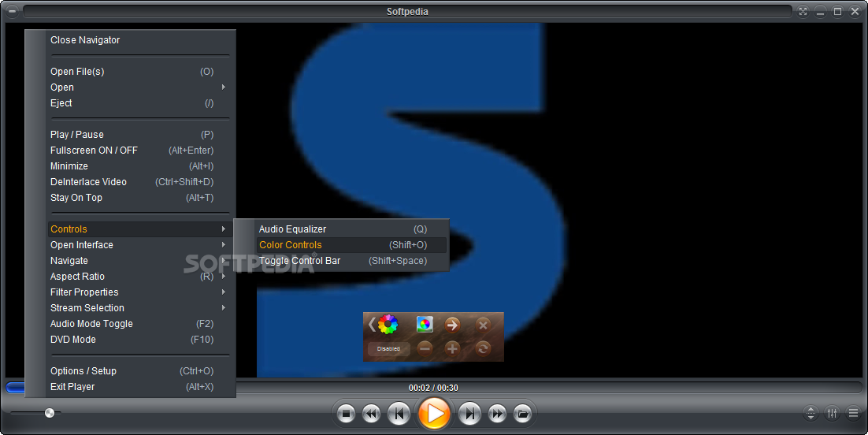Viewport: 868px width, 435px height.
Task: Click the fast forward double-arrow button
Action: click(x=497, y=414)
